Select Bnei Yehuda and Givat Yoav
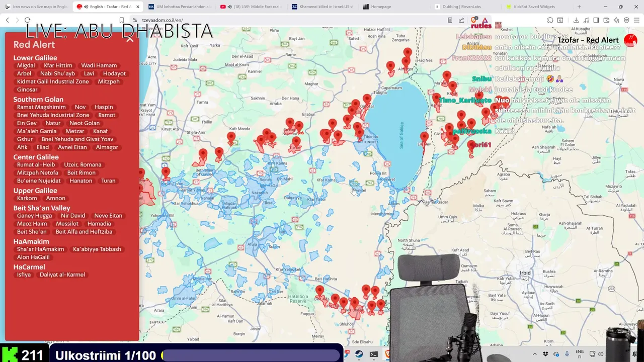644x362 pixels. [x=77, y=139]
